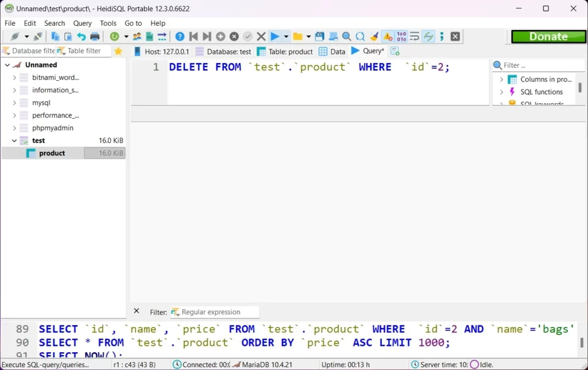
Task: Switch to the Data tab
Action: pos(332,51)
